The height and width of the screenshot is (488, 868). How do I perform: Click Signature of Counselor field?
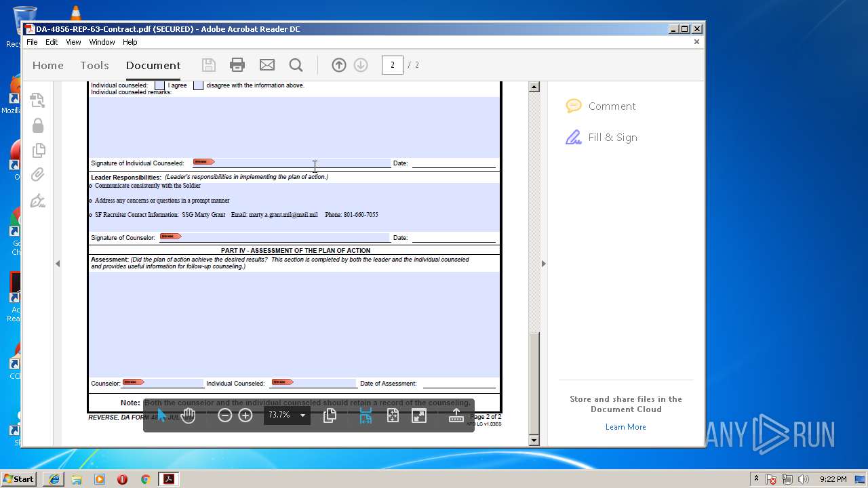point(274,237)
